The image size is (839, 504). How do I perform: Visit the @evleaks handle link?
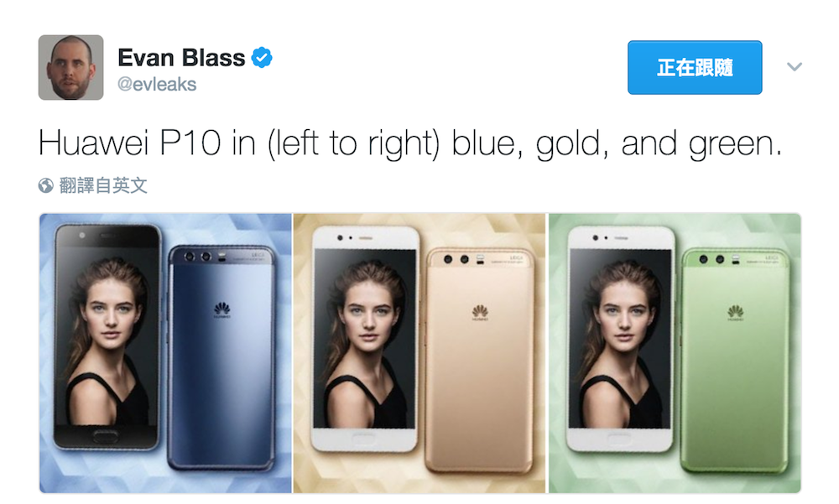point(157,84)
